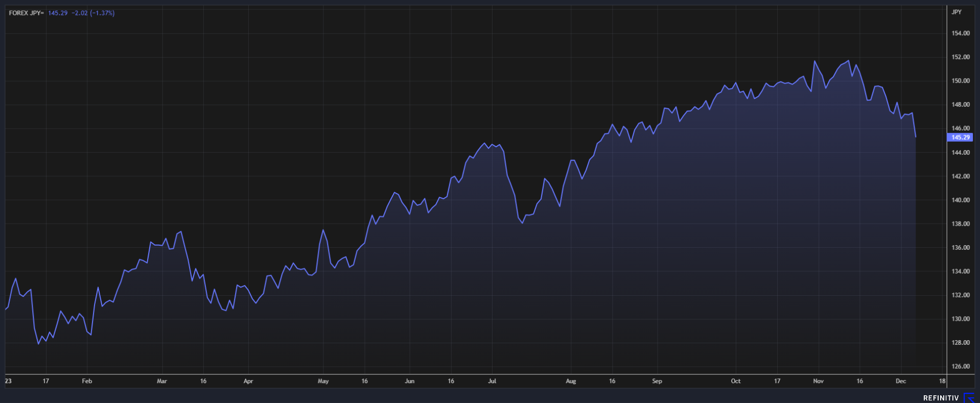Click the JPY currency label above price axis
This screenshot has width=980, height=403.
tap(956, 12)
